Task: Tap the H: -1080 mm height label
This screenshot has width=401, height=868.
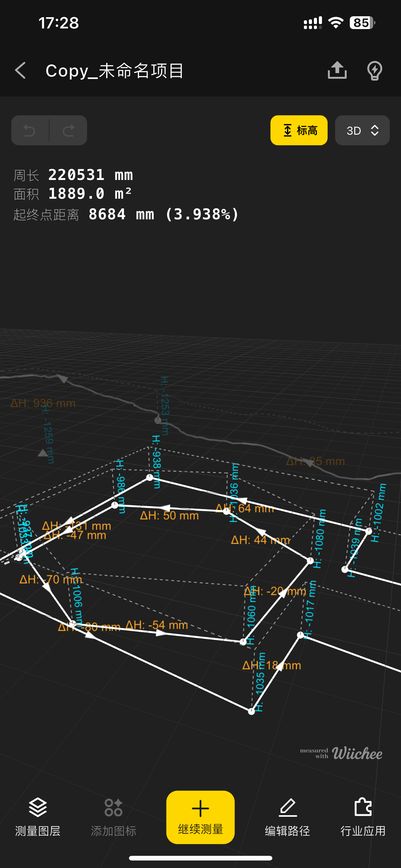Action: (319, 538)
